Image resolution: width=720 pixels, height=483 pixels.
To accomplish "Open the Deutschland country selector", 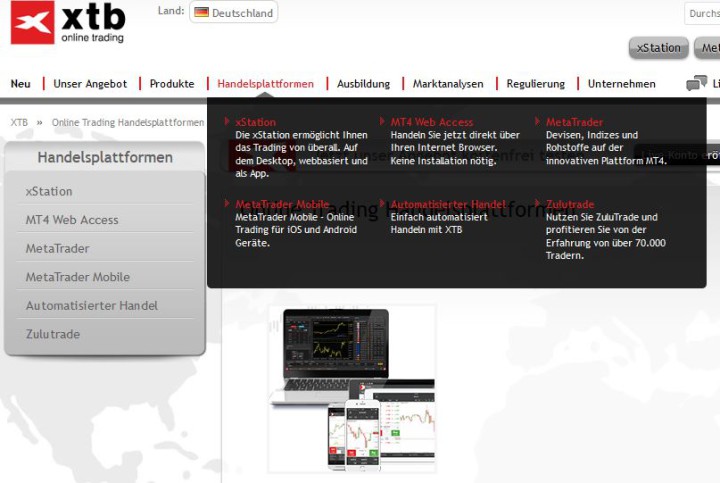I will 233,12.
